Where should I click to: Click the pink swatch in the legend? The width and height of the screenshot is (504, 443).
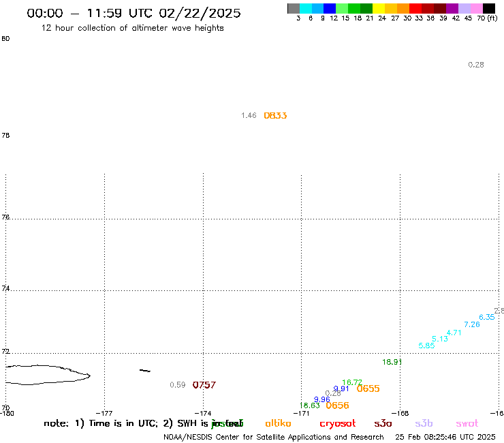click(x=476, y=9)
